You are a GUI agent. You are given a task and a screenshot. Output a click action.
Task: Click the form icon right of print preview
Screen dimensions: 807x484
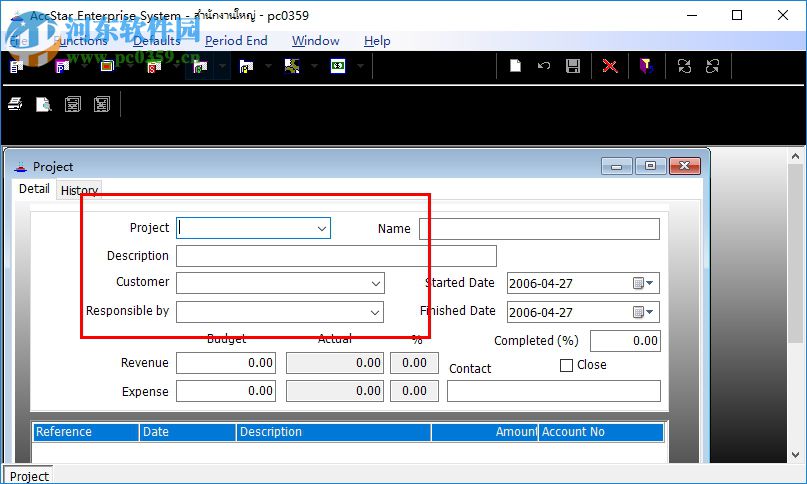(x=73, y=105)
